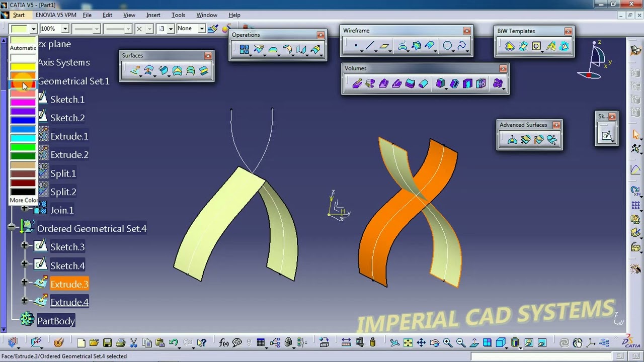Click More Colors at the list bottom
Screen dimensions: 644x362
[x=23, y=200]
